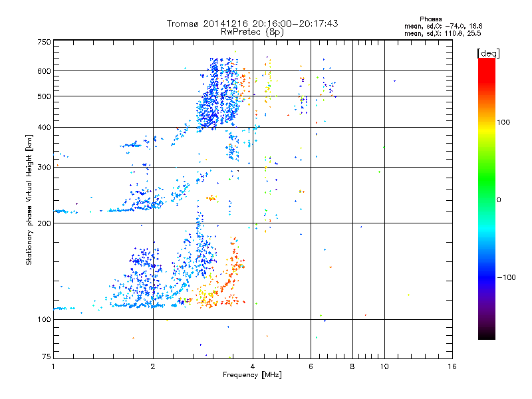Click the y-axis '100' tick label
This screenshot has width=532, height=399.
click(44, 319)
